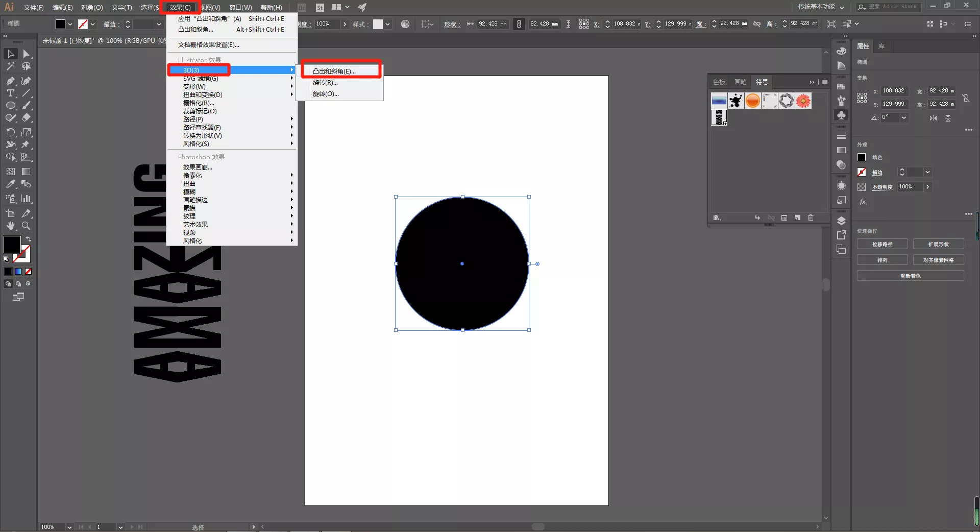Switch to the 库 tab in Properties panel
Image resolution: width=980 pixels, height=532 pixels.
tap(882, 46)
